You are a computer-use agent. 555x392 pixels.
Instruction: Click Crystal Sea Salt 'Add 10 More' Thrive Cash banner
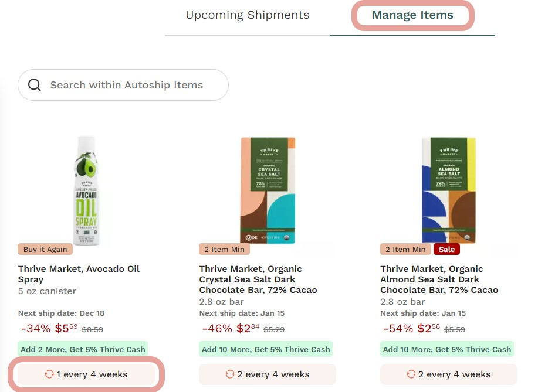tap(266, 349)
